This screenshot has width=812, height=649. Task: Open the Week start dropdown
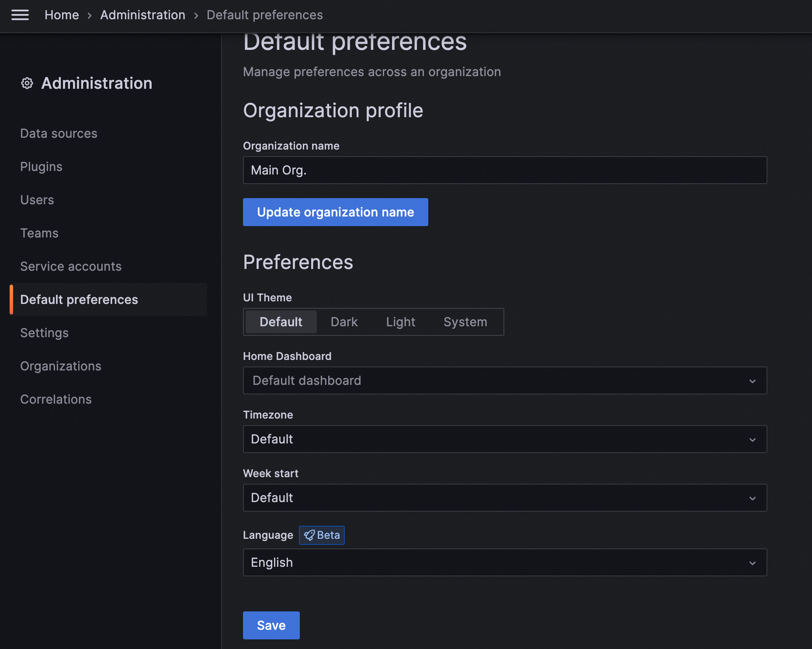(x=505, y=498)
